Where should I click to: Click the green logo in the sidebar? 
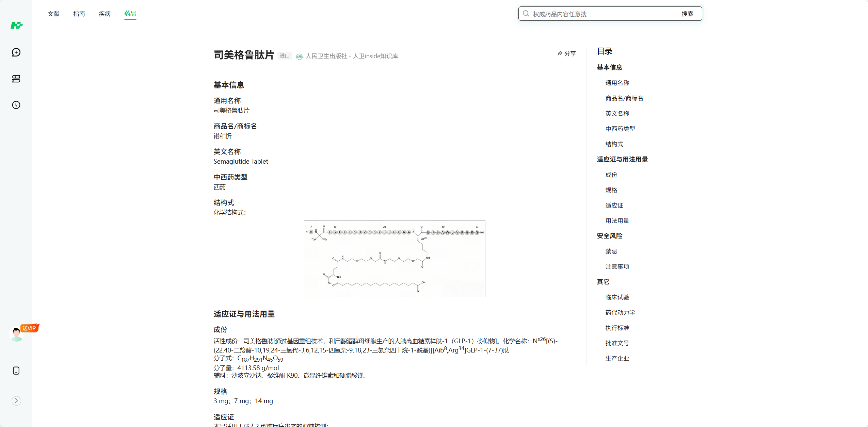[16, 26]
